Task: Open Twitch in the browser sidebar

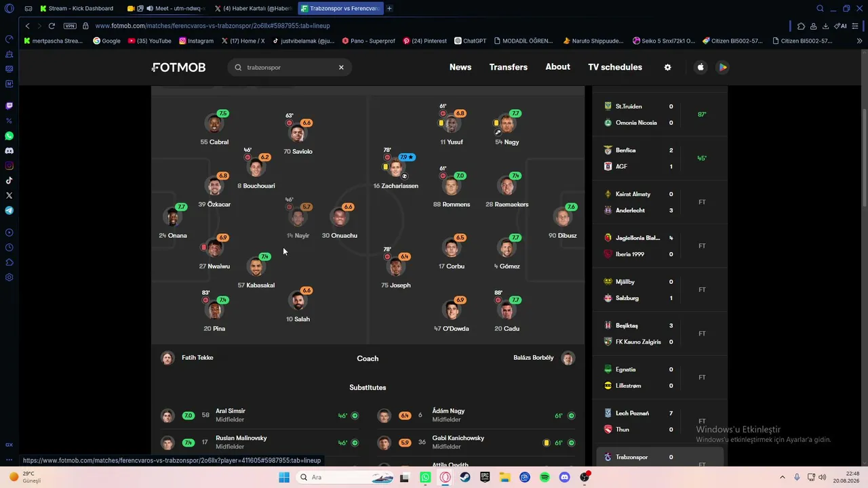Action: click(x=9, y=106)
